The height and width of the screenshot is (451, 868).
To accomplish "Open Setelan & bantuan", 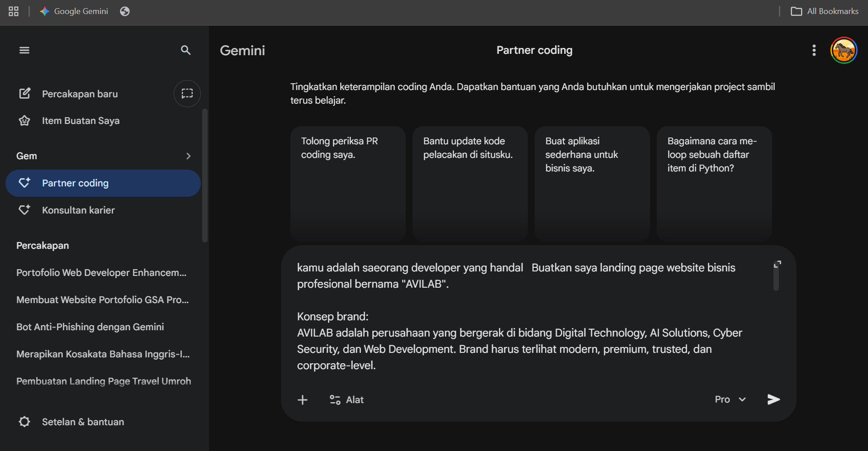I will [83, 422].
